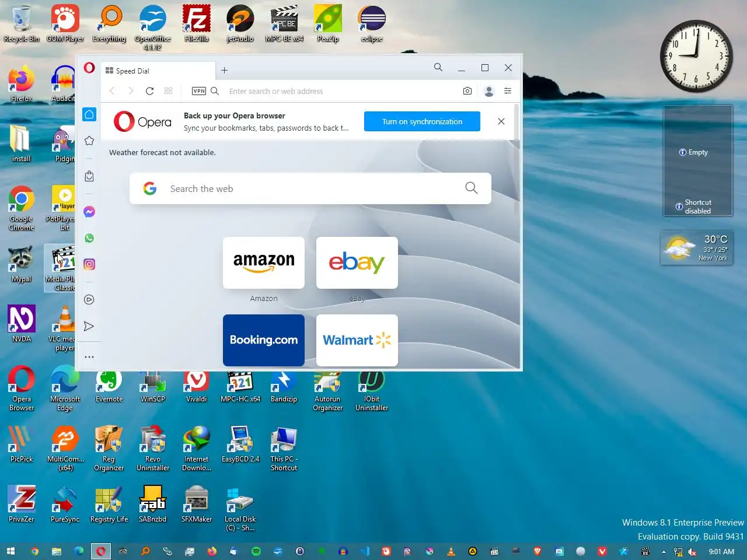Click the VLC cone taskbar icon
This screenshot has width=747, height=560.
point(451,551)
